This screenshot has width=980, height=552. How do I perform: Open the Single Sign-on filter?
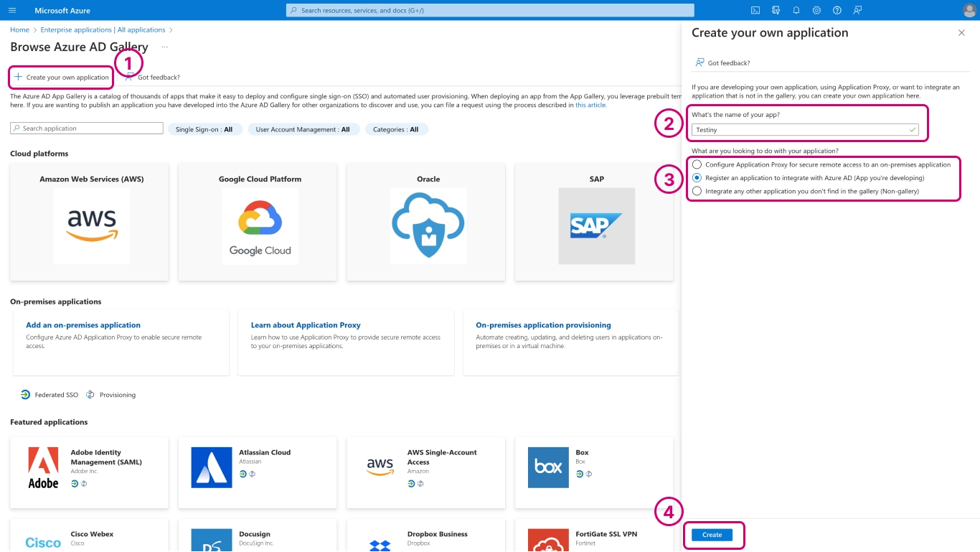[x=204, y=129]
